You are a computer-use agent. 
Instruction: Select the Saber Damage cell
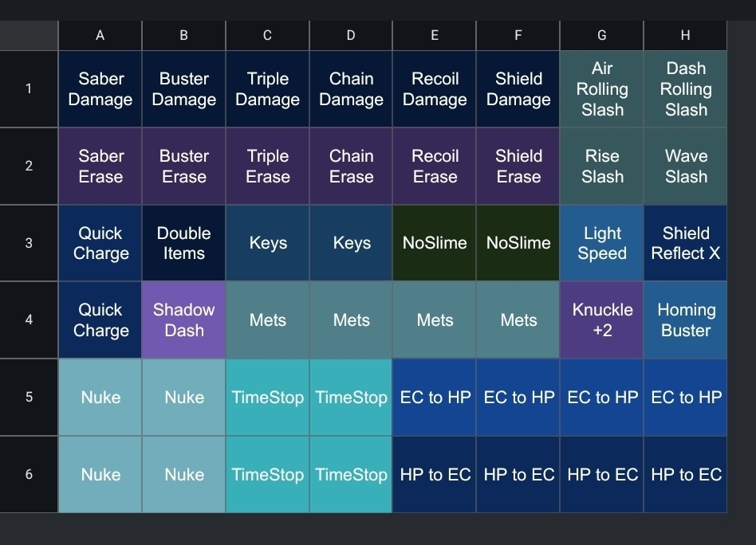[x=100, y=89]
